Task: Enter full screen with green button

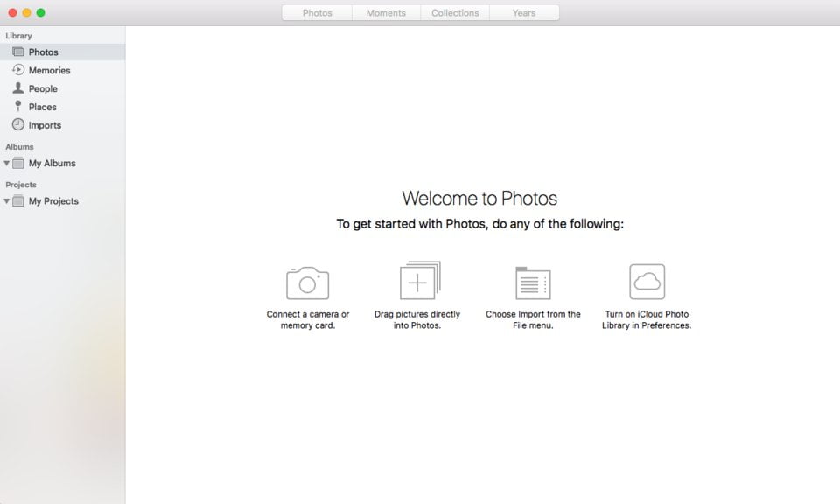Action: coord(41,12)
